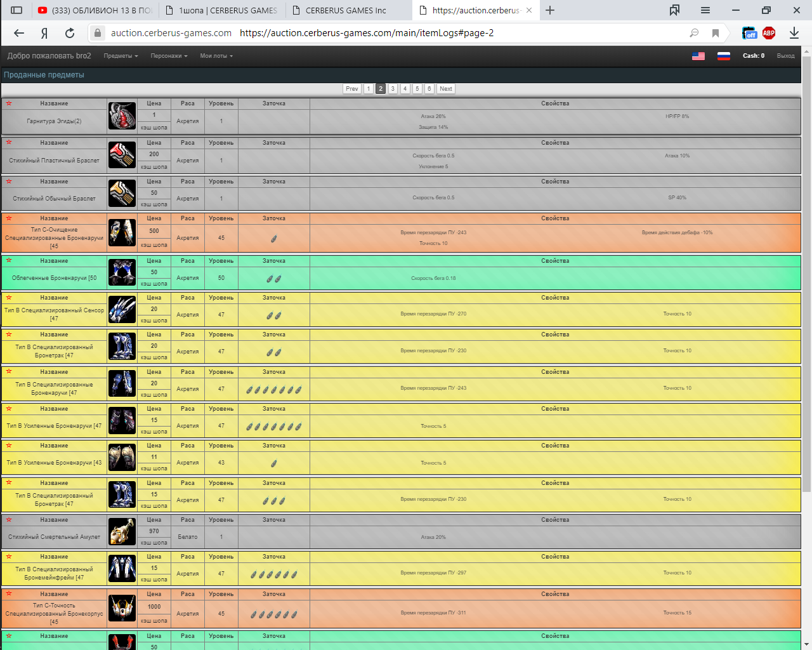Click the Облегченные Броненаручи item thumbnail
The width and height of the screenshot is (812, 650).
(x=122, y=272)
